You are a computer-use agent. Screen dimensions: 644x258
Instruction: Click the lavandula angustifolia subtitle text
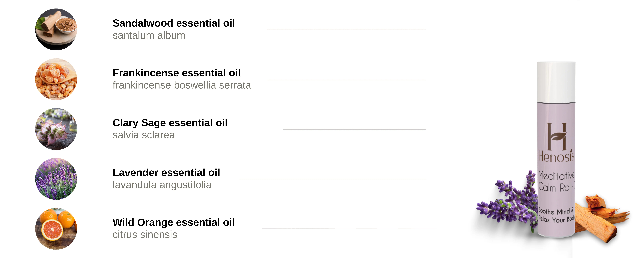click(162, 185)
